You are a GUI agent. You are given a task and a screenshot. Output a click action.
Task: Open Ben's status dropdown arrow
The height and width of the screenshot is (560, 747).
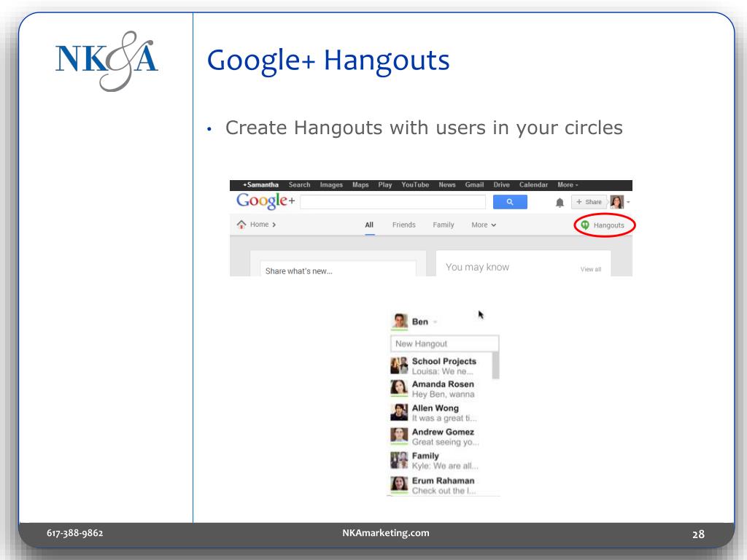point(435,322)
